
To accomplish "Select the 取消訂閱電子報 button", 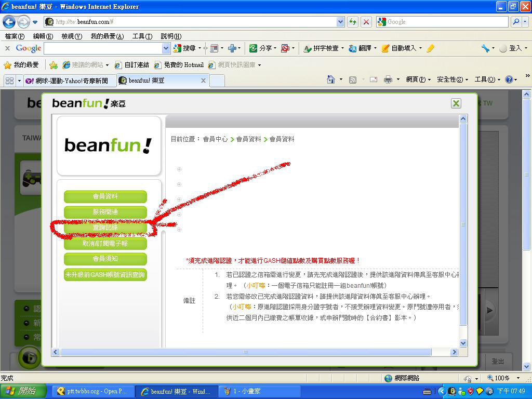I will tap(105, 243).
